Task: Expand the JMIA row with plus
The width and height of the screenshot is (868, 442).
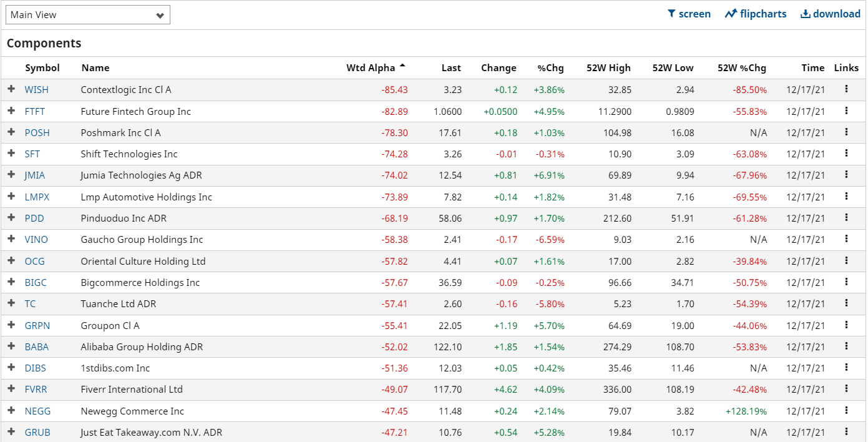Action: point(11,175)
